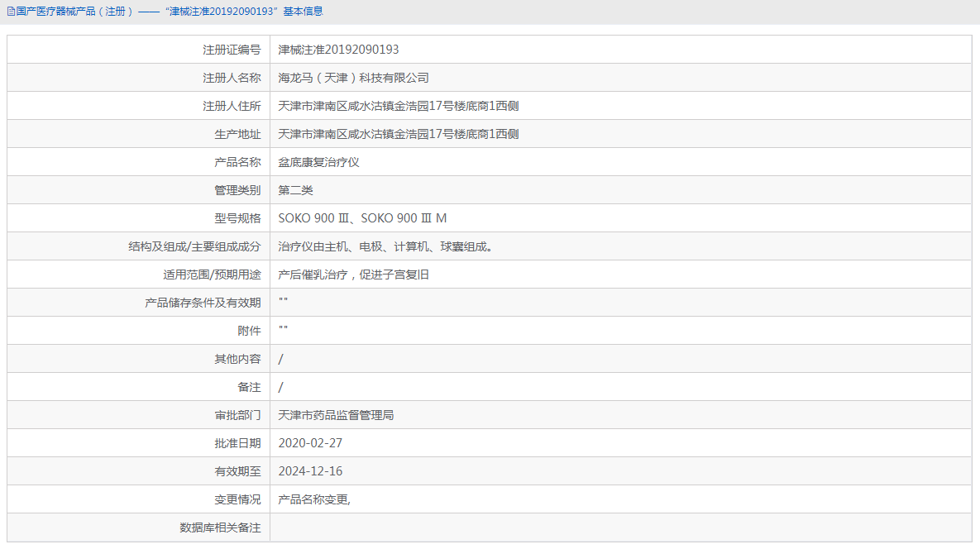Click the intended use text "产后催乳治疗，促进子宫复旧"
This screenshot has height=549, width=980.
pyautogui.click(x=353, y=274)
